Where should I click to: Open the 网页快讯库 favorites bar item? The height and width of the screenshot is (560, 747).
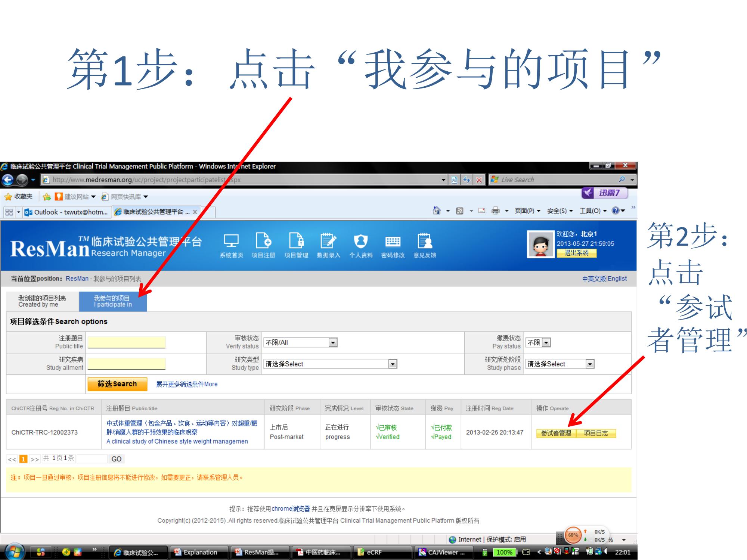pyautogui.click(x=125, y=197)
